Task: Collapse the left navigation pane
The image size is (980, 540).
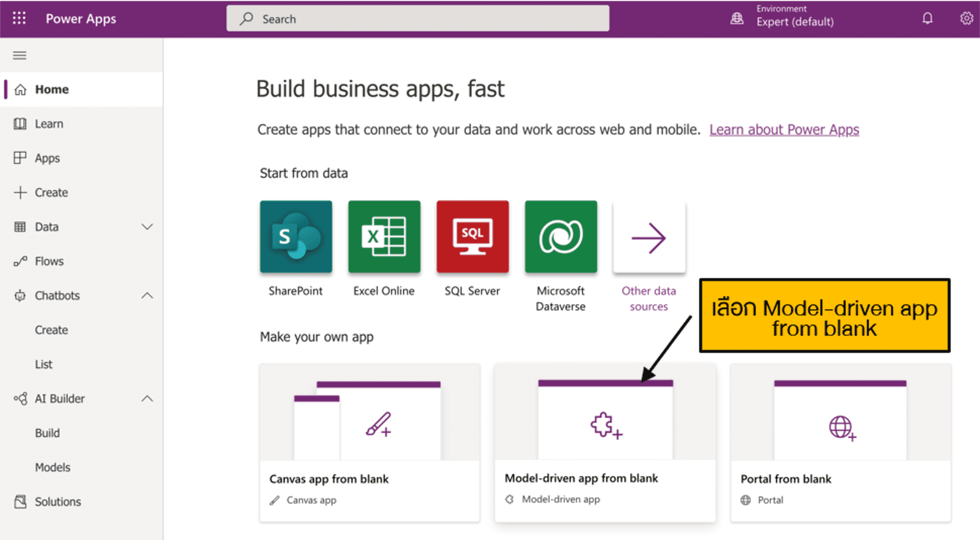Action: pyautogui.click(x=19, y=55)
